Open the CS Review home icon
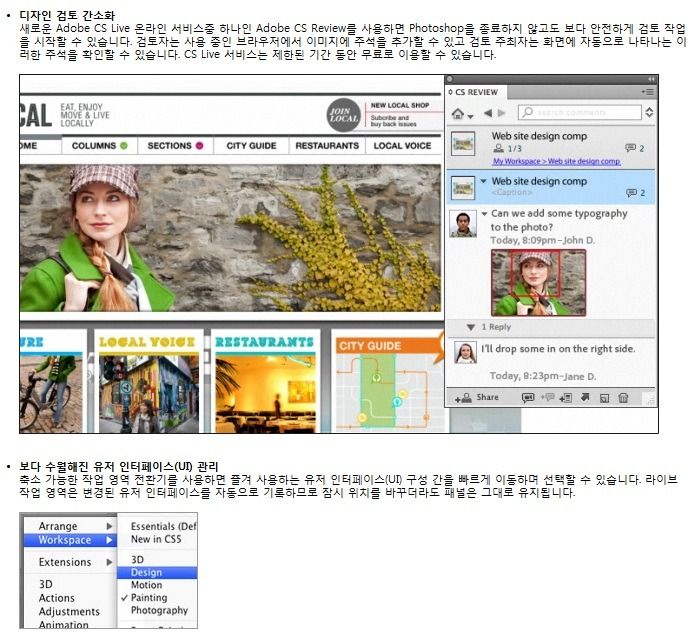The width and height of the screenshot is (696, 643). click(x=458, y=114)
